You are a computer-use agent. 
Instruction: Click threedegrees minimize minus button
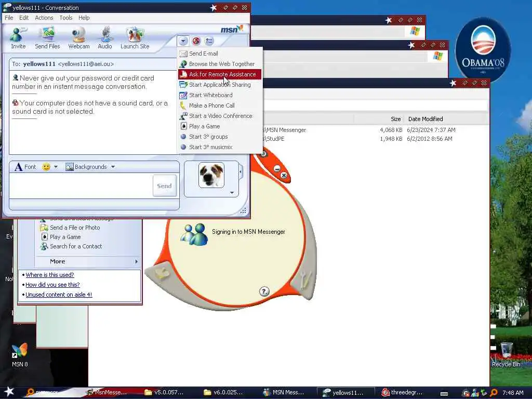click(277, 168)
